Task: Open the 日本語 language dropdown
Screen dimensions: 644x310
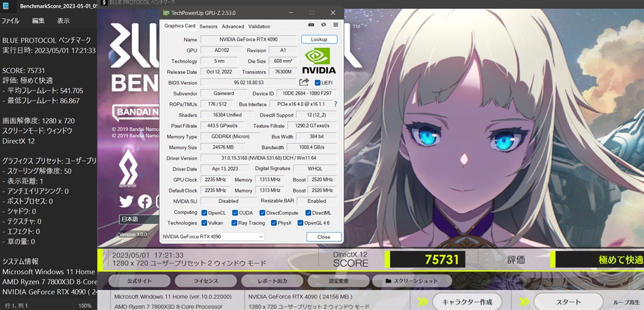Action: tap(139, 219)
